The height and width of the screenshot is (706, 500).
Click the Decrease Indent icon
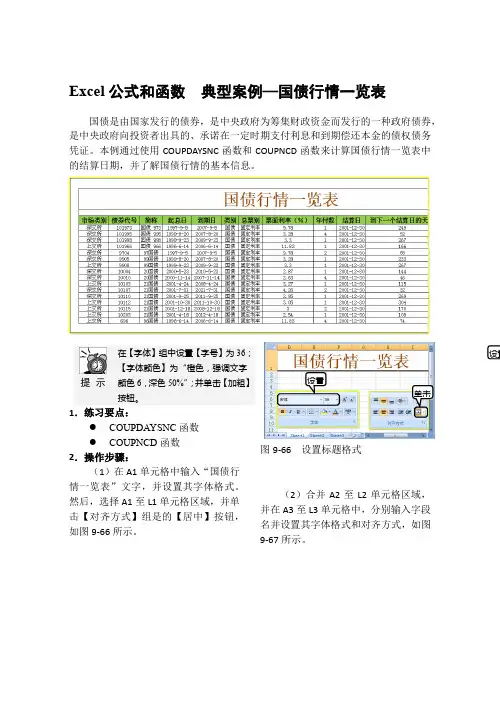[400, 412]
